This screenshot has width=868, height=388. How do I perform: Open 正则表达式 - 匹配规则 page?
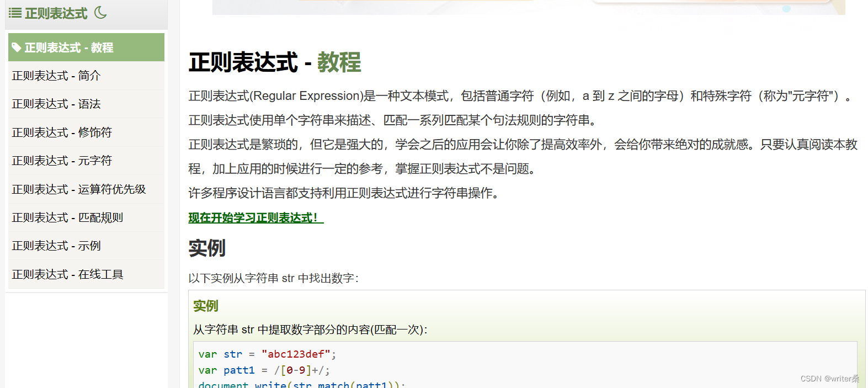pyautogui.click(x=86, y=217)
